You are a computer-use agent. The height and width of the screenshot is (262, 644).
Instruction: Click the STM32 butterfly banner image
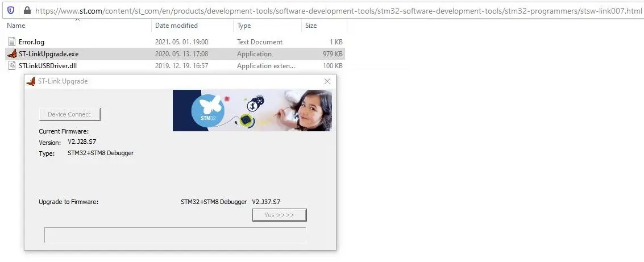pos(252,110)
